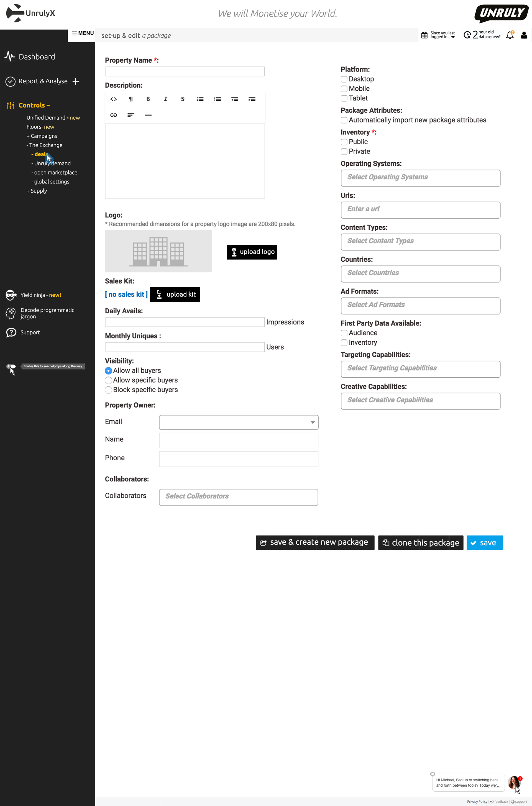Open the notifications bell icon
The width and height of the screenshot is (532, 806).
510,35
